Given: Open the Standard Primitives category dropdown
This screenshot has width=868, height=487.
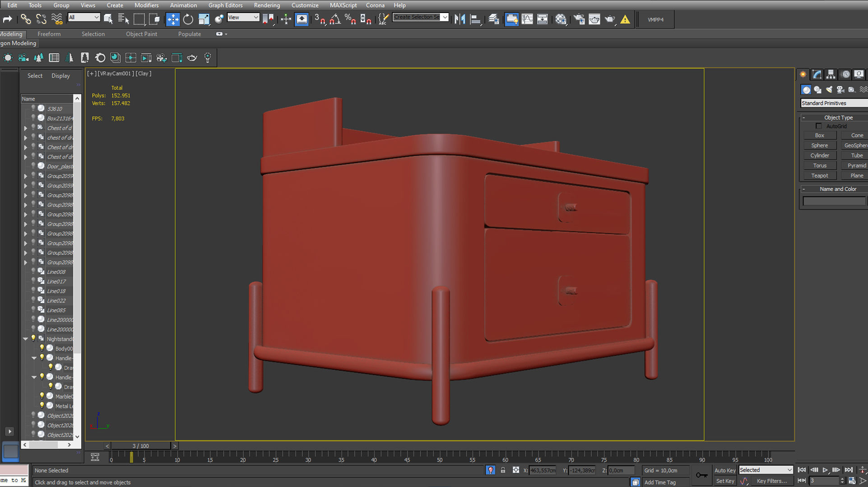Looking at the screenshot, I should pos(834,103).
